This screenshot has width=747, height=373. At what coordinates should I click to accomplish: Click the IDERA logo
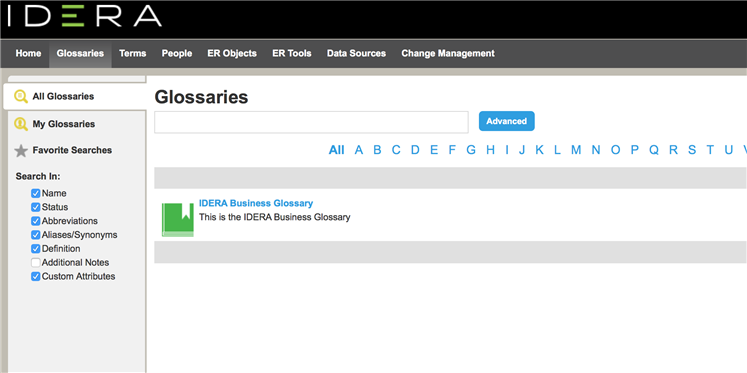(84, 16)
